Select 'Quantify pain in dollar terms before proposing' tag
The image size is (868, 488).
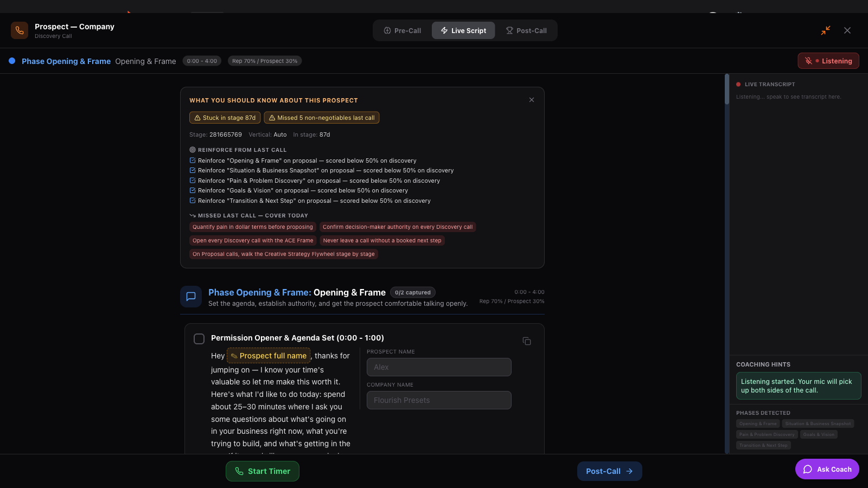(x=253, y=227)
